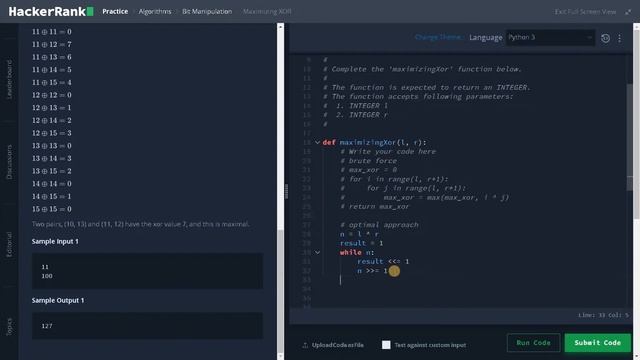This screenshot has width=640, height=360.
Task: Click the Submit Code button
Action: pyautogui.click(x=598, y=343)
